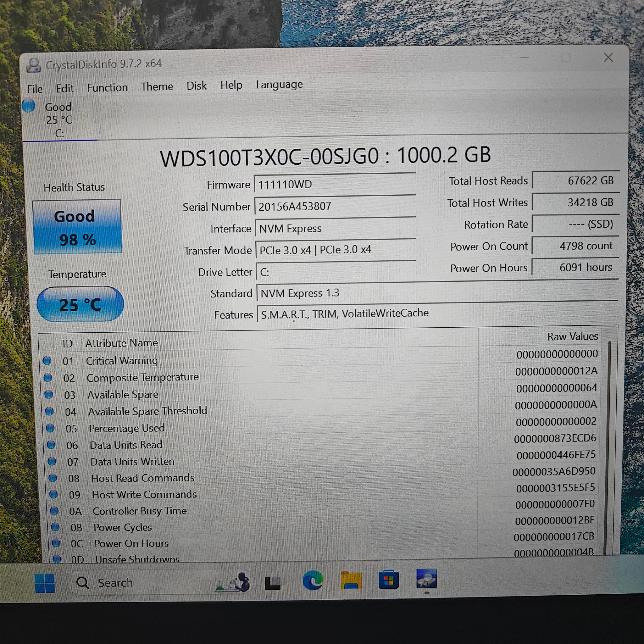
Task: Click the status orb for Host Read Commands
Action: tap(53, 478)
